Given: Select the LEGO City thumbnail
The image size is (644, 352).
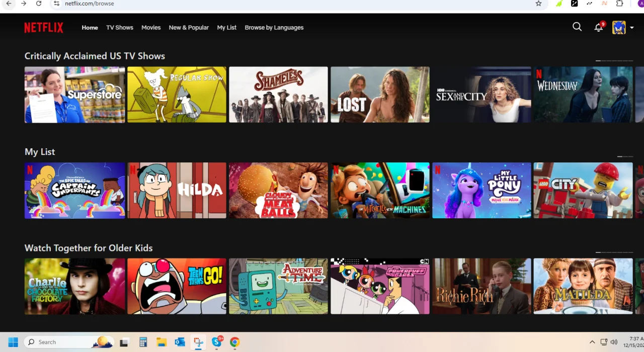Looking at the screenshot, I should click(583, 191).
